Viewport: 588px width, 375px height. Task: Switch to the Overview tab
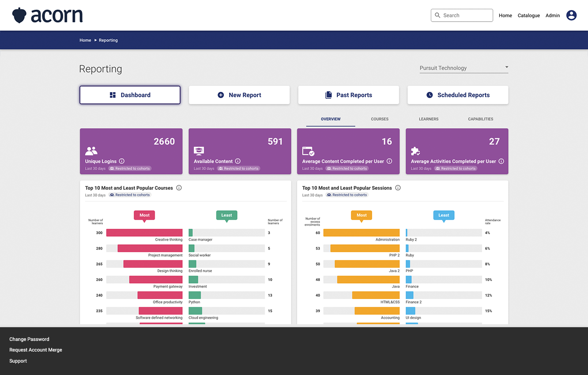tap(331, 119)
